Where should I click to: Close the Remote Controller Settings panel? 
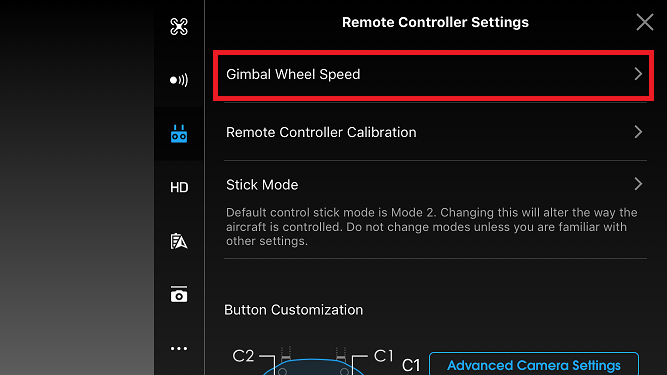point(645,22)
